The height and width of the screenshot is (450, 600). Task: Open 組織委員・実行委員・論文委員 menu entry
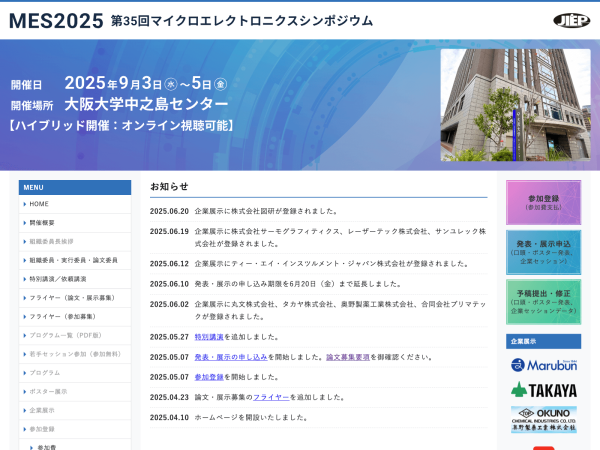[x=75, y=260]
